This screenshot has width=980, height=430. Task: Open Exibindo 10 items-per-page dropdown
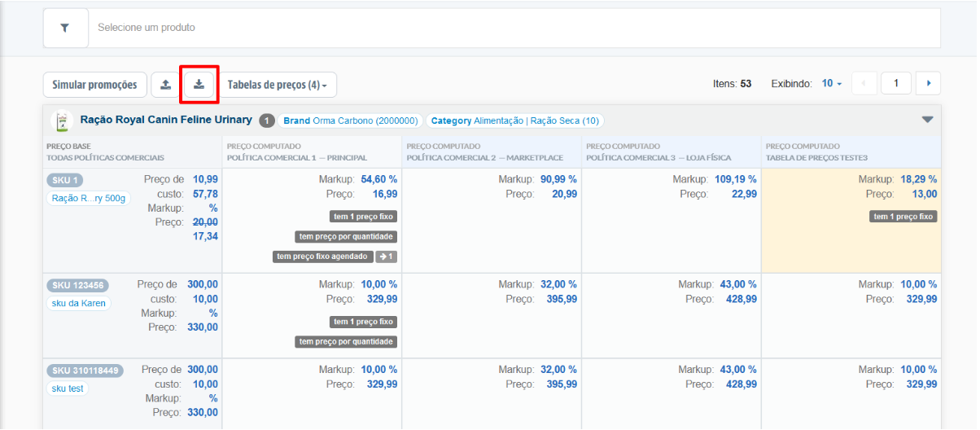coord(832,83)
